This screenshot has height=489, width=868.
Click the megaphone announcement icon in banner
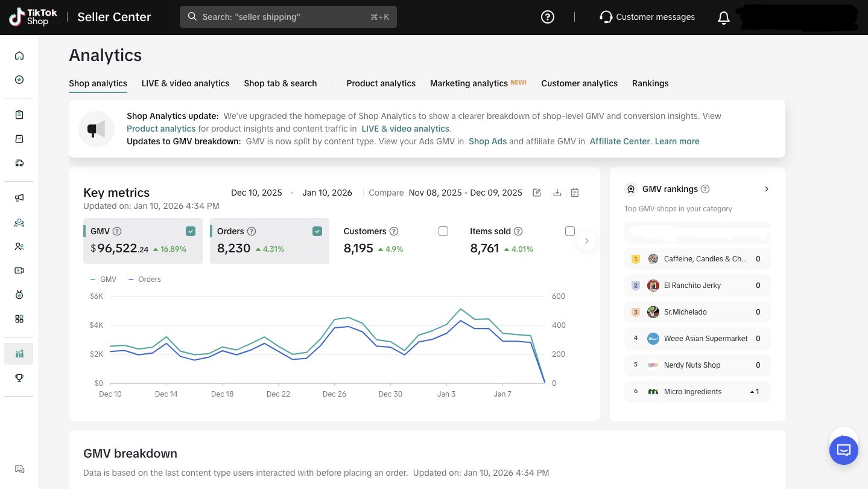coord(97,129)
